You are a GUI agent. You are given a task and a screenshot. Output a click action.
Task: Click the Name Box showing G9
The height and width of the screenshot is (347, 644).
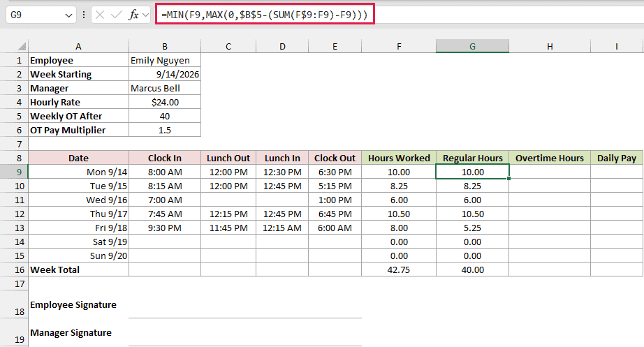click(x=35, y=15)
